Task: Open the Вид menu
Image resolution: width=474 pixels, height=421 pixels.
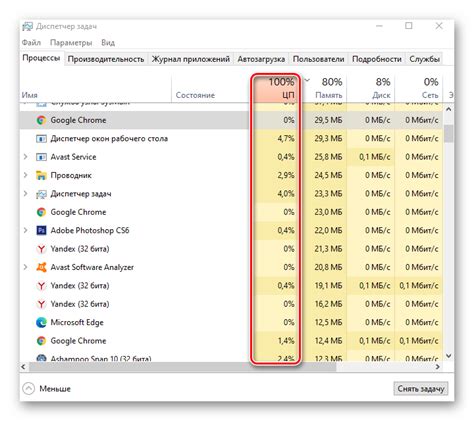Action: pos(108,43)
